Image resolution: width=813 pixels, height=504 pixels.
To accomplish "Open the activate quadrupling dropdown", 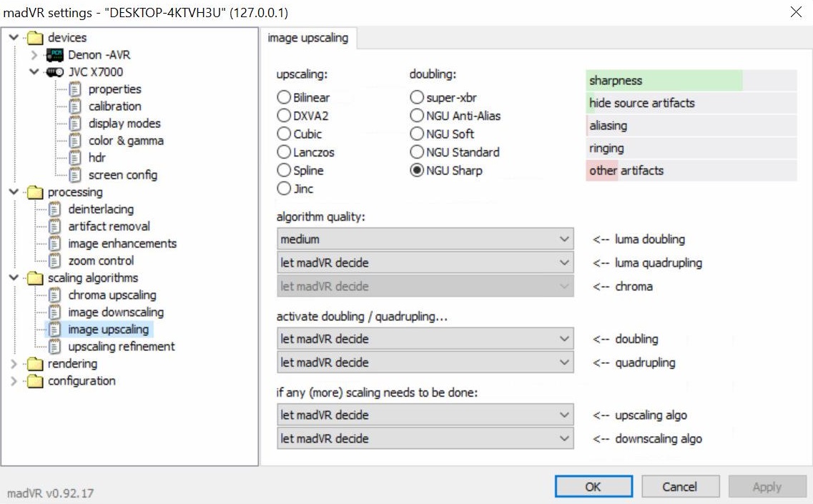I will click(x=425, y=363).
